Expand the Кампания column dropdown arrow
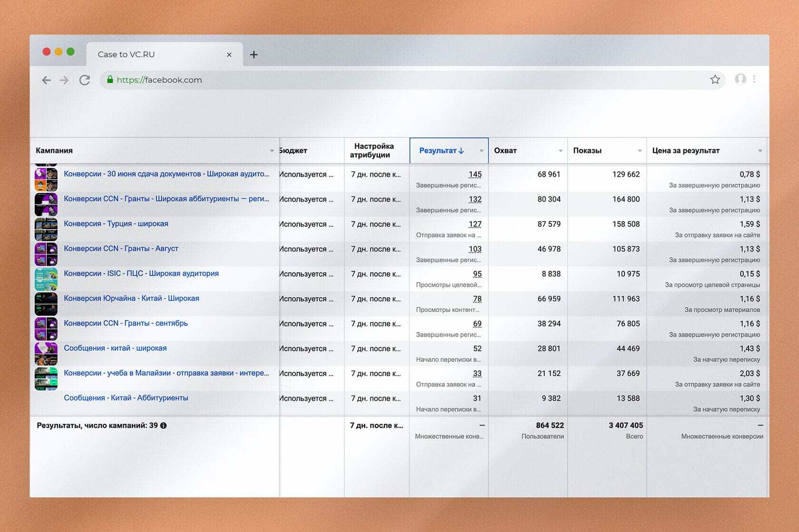 pyautogui.click(x=272, y=151)
